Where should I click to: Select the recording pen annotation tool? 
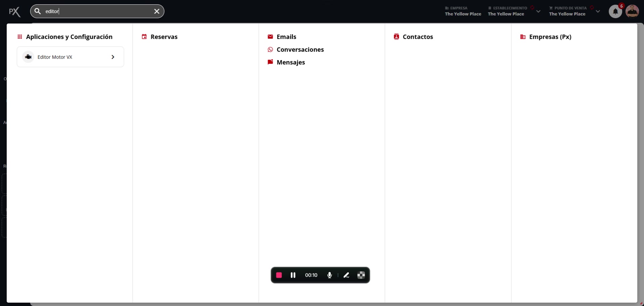click(347, 275)
